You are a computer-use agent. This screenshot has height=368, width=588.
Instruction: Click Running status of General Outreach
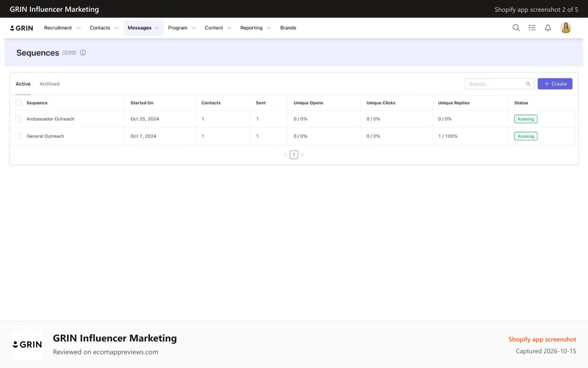pyautogui.click(x=526, y=136)
